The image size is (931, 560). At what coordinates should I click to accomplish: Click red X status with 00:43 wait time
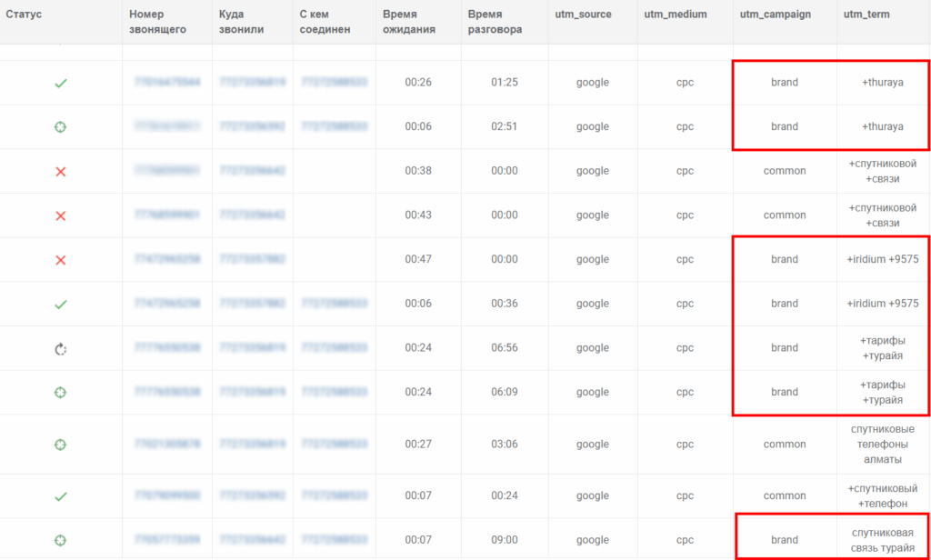pyautogui.click(x=61, y=215)
